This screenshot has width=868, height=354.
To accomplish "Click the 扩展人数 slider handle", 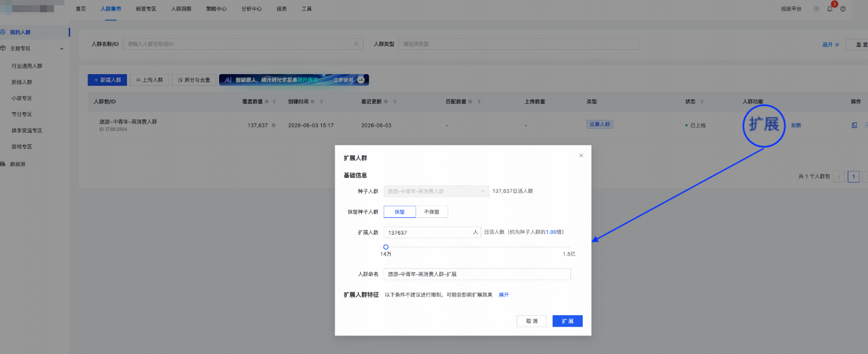I will [x=386, y=247].
